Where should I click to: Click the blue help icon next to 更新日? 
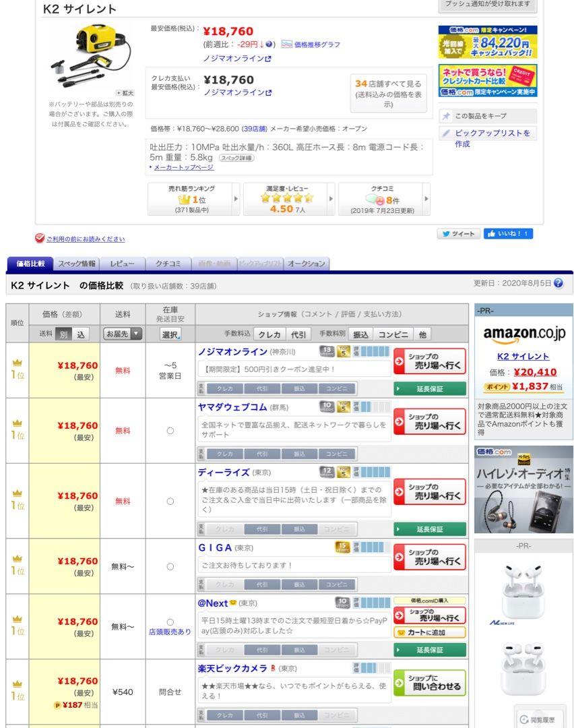pos(559,282)
